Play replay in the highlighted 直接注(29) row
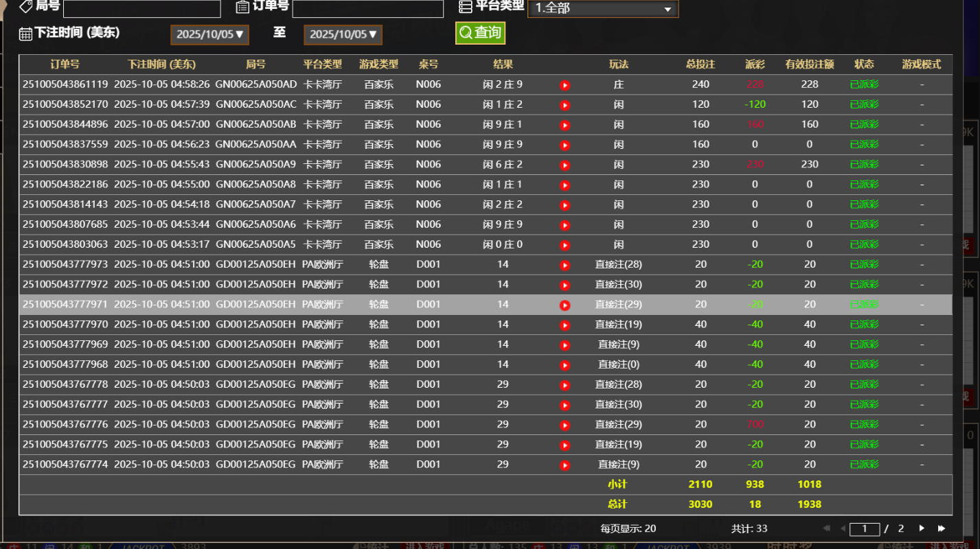This screenshot has height=549, width=980. 565,305
